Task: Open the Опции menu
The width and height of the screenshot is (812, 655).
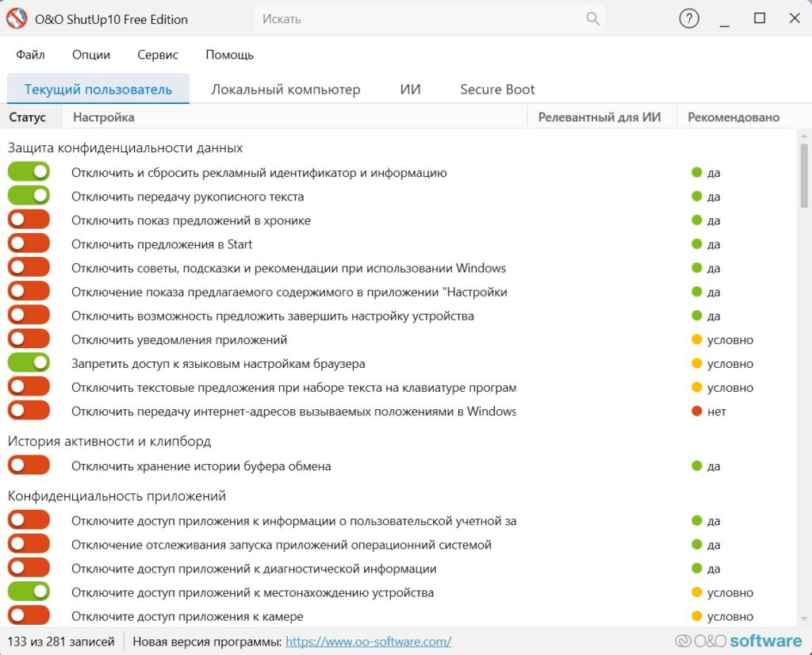Action: coord(91,55)
